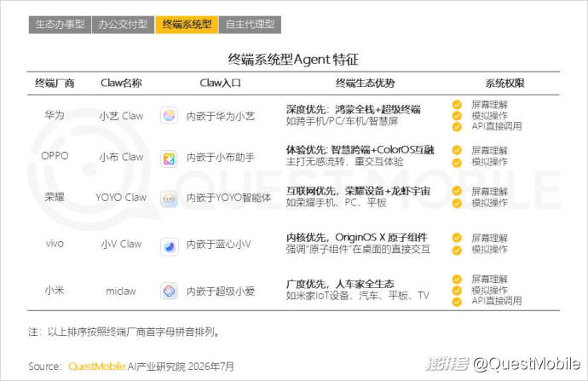Click the 内嵌于小布助手 entry text
This screenshot has height=381, width=588.
[221, 157]
